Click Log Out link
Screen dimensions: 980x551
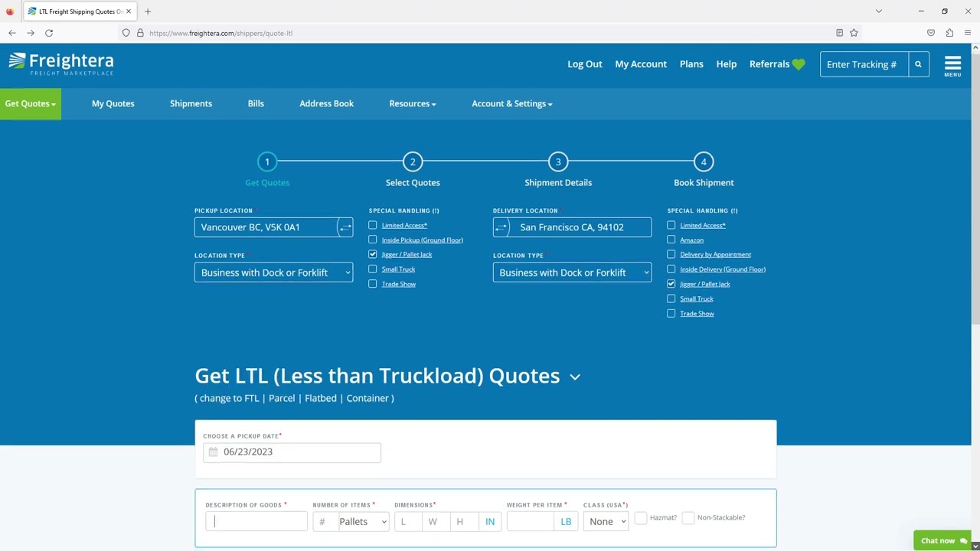[585, 64]
